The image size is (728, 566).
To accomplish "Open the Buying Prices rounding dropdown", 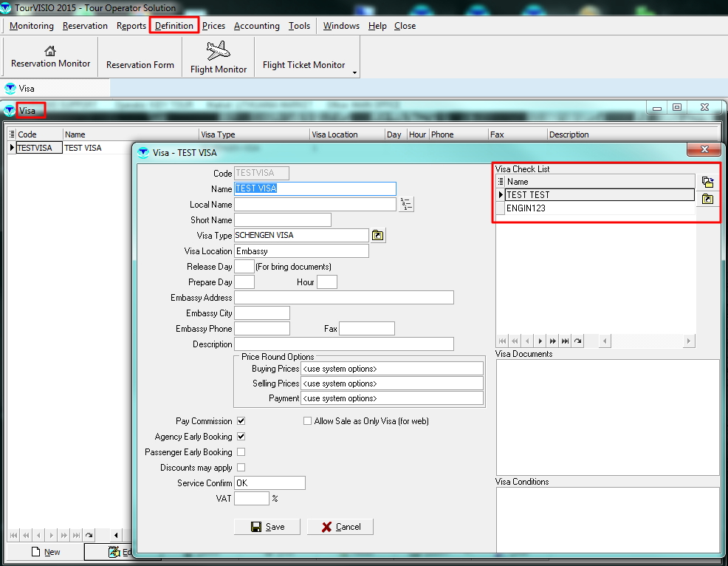I will click(392, 368).
